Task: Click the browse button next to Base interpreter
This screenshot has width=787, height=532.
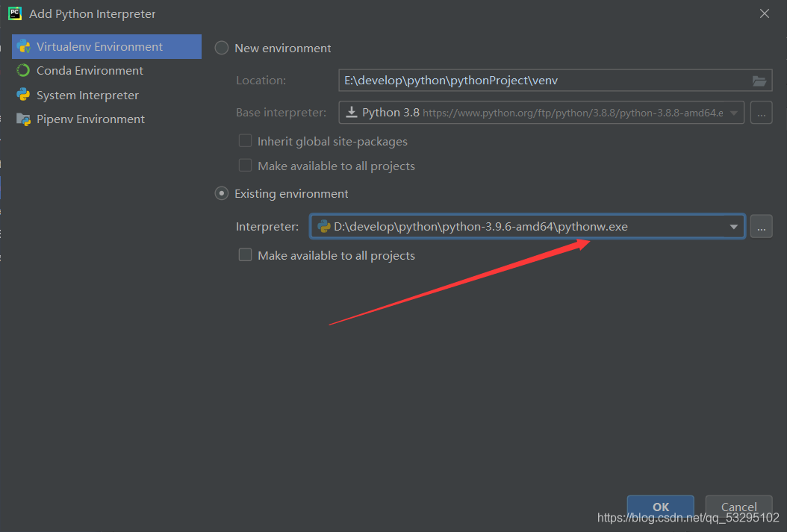Action: pyautogui.click(x=762, y=113)
